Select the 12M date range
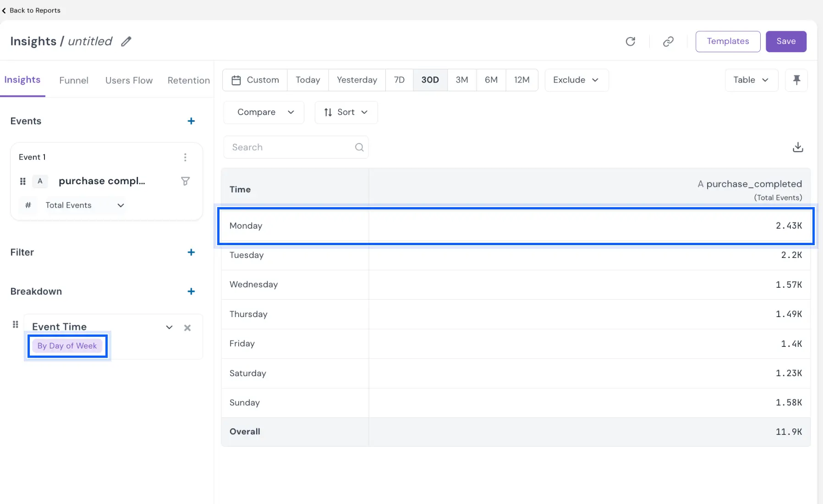 pos(522,80)
